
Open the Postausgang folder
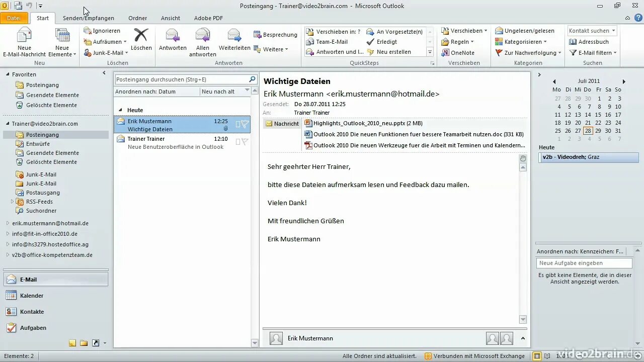click(43, 193)
